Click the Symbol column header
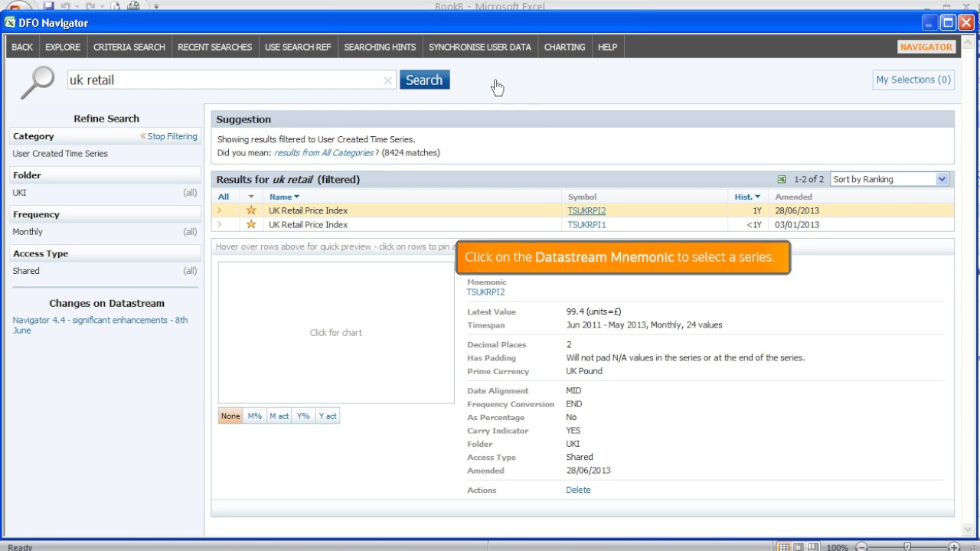The image size is (980, 551). [582, 197]
